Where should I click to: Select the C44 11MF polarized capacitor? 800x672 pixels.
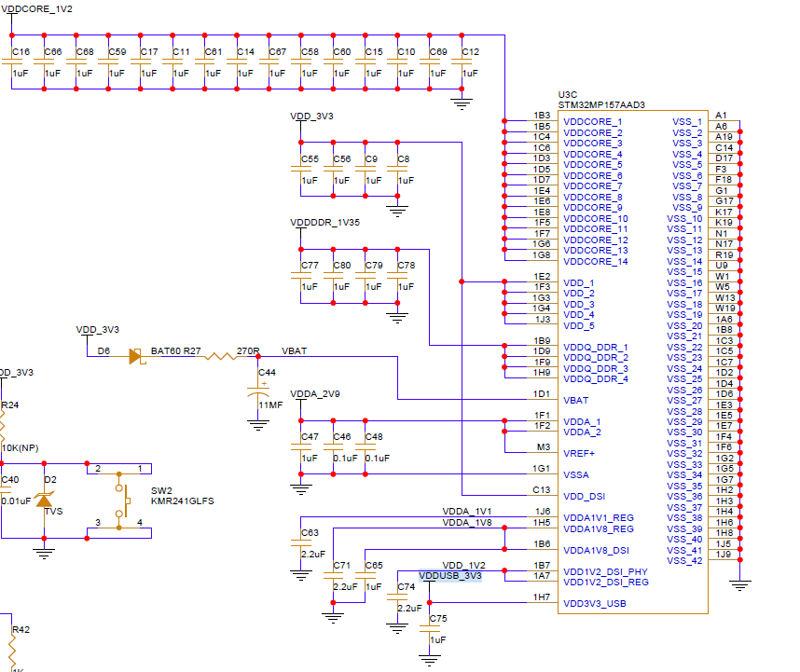tap(258, 393)
